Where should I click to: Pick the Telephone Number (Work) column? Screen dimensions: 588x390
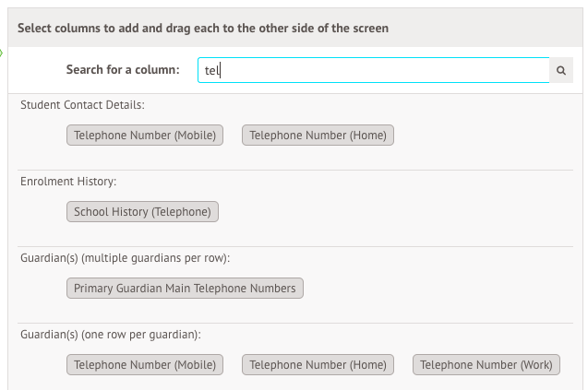point(486,365)
